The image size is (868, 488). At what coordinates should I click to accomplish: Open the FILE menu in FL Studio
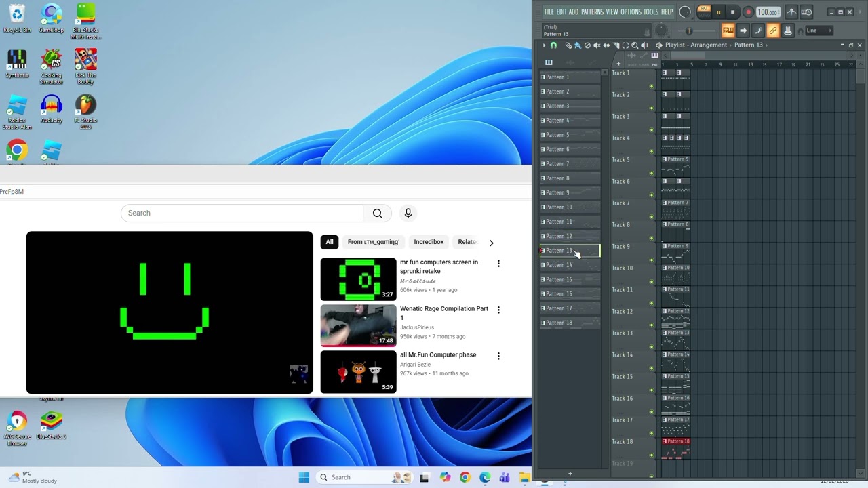tap(549, 12)
